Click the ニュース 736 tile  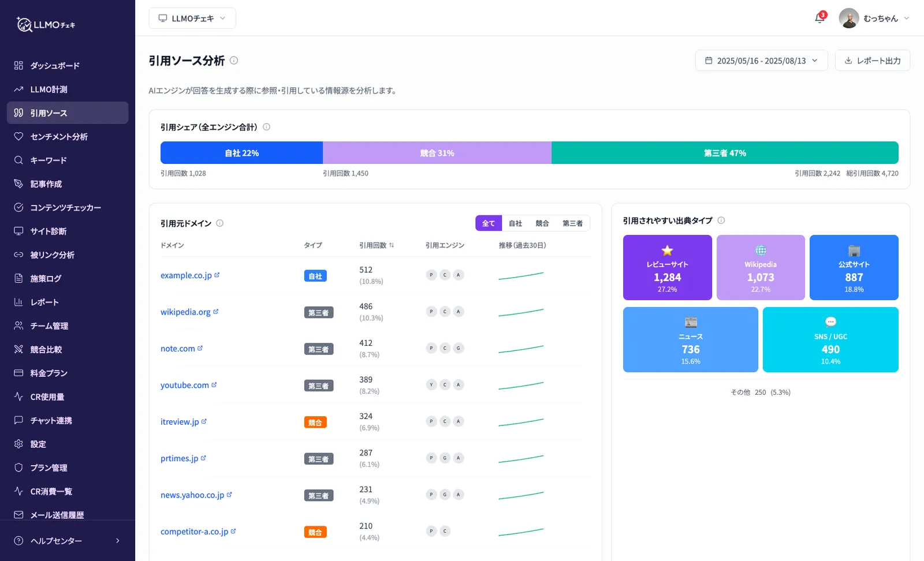[691, 339]
